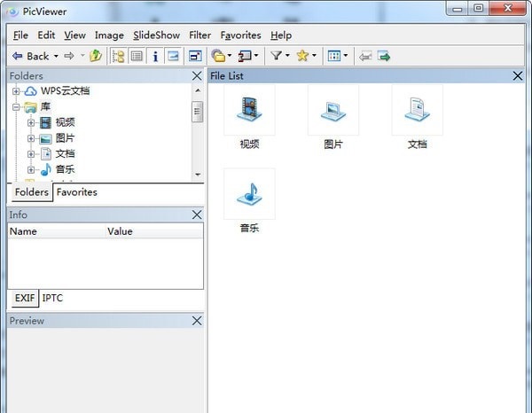Viewport: 532px width, 413px height.
Task: Click the Forward arrow button
Action: (69, 56)
